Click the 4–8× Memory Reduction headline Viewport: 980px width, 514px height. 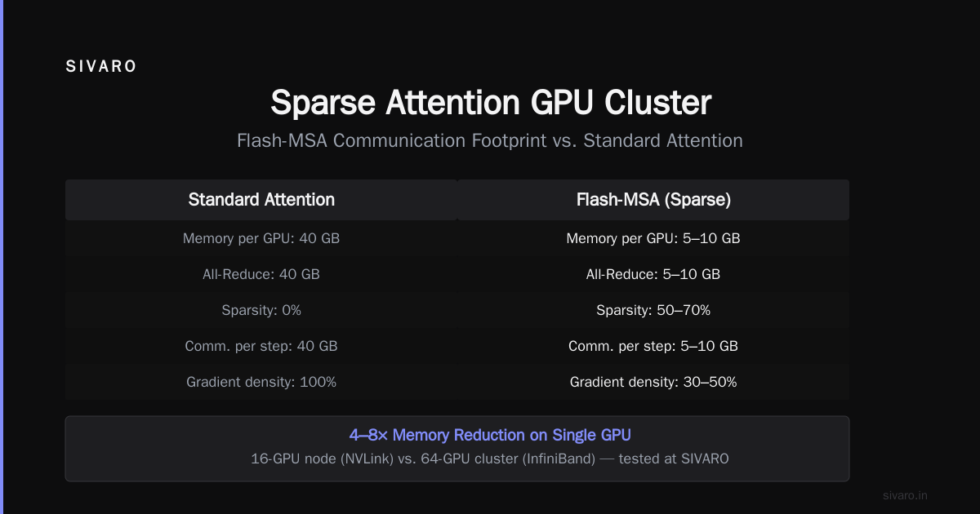point(490,435)
